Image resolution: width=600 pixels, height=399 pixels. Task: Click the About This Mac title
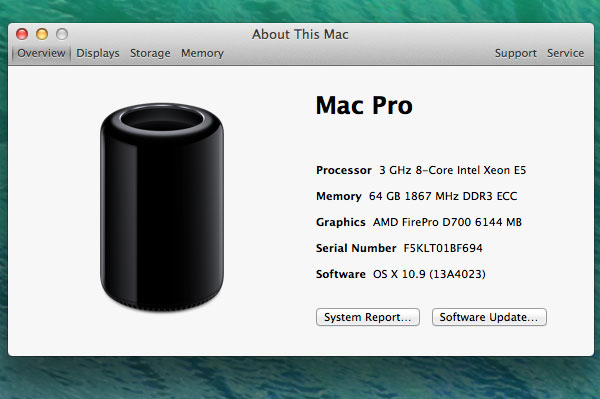pos(300,34)
